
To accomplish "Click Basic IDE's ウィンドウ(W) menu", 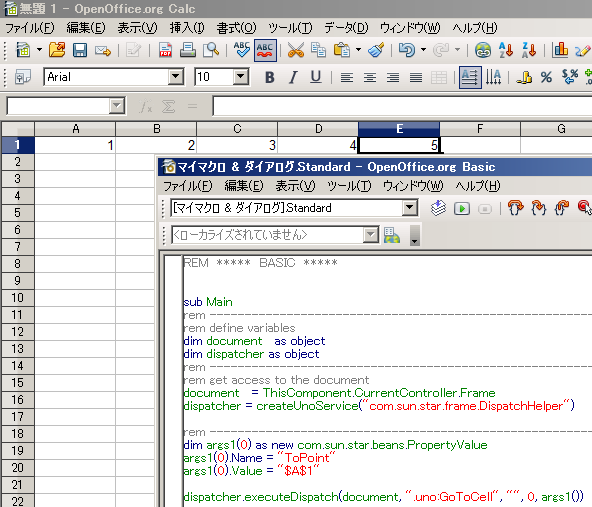I will click(413, 186).
